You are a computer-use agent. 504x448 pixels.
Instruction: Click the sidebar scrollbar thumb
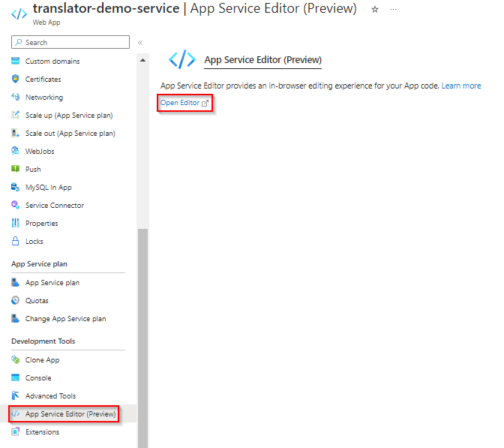[x=143, y=338]
